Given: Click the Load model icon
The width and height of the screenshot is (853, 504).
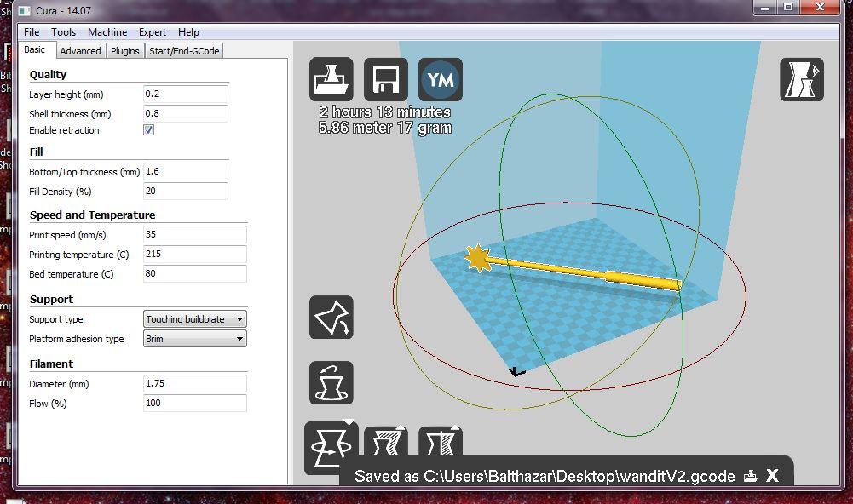Looking at the screenshot, I should pos(331,79).
